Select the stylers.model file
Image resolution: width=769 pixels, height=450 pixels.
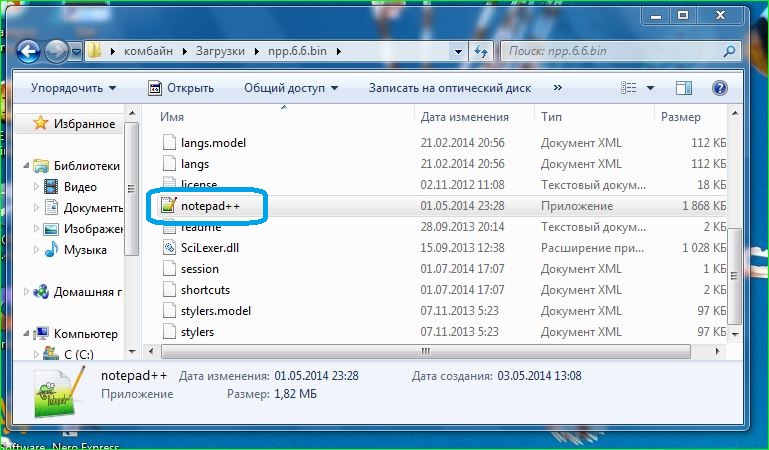pyautogui.click(x=215, y=311)
